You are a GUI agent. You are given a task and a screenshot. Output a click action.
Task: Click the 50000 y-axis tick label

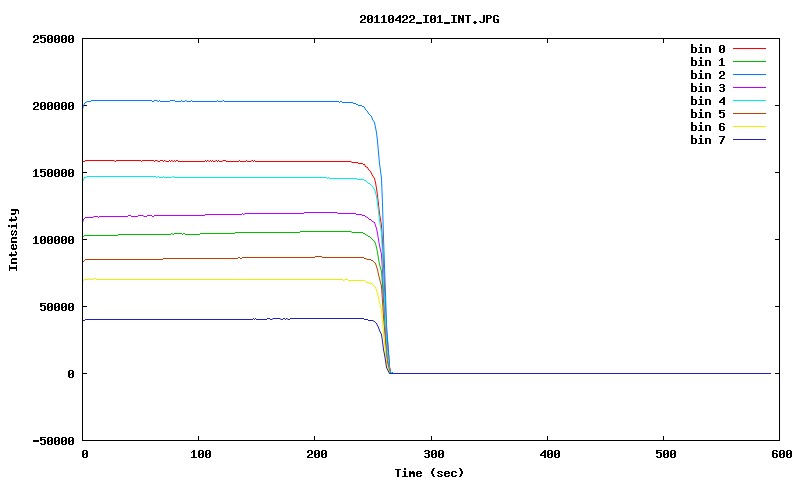coord(57,307)
